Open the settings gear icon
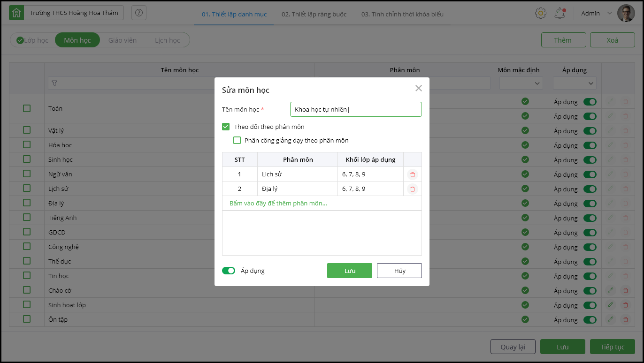 [540, 13]
